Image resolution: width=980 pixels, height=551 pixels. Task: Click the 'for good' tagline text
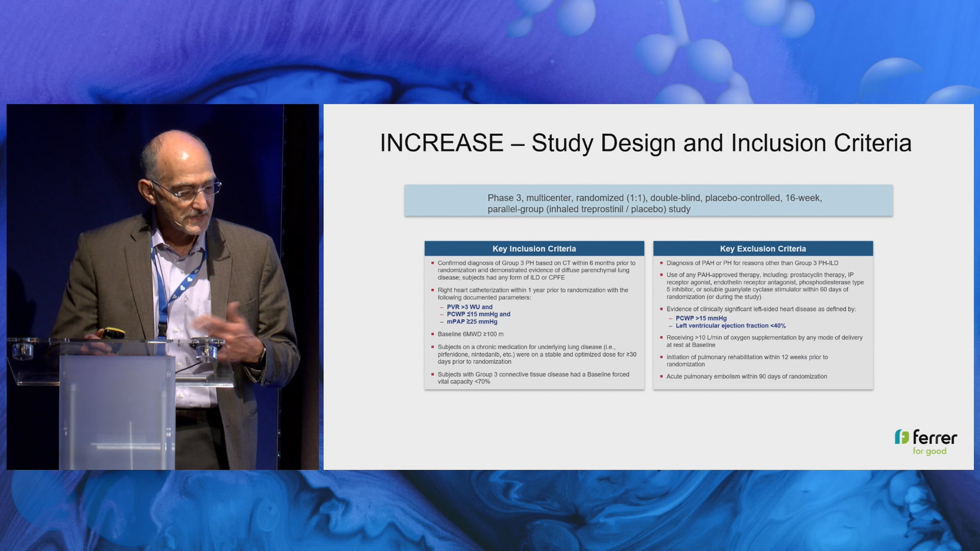pos(929,451)
